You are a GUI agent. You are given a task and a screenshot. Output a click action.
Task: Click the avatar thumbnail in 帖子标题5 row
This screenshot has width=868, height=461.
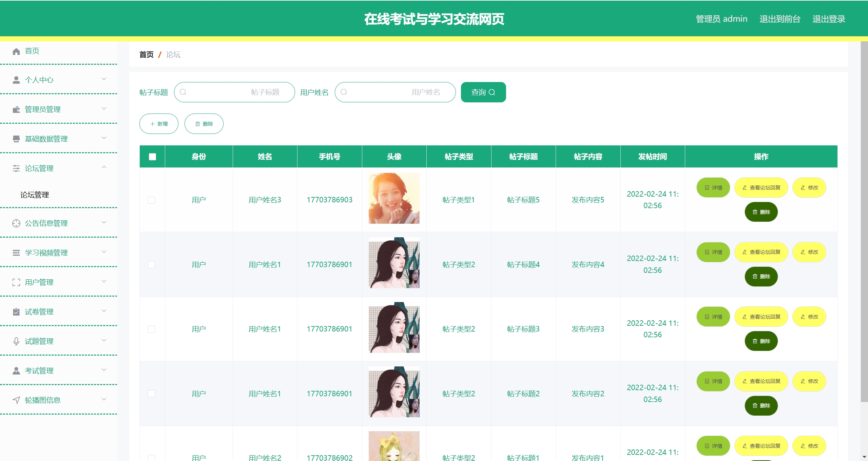coord(394,198)
